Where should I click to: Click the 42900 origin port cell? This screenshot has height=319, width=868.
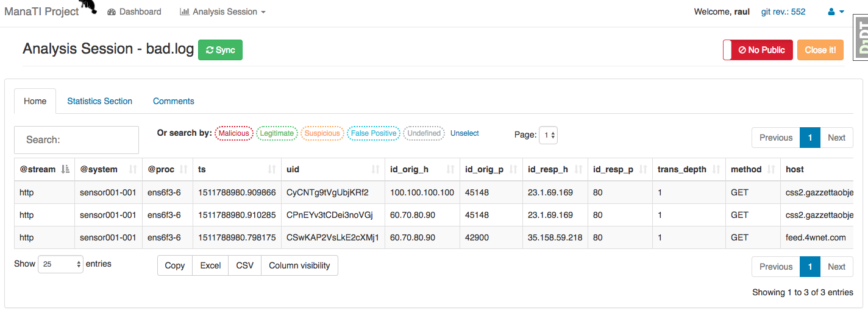[491, 237]
